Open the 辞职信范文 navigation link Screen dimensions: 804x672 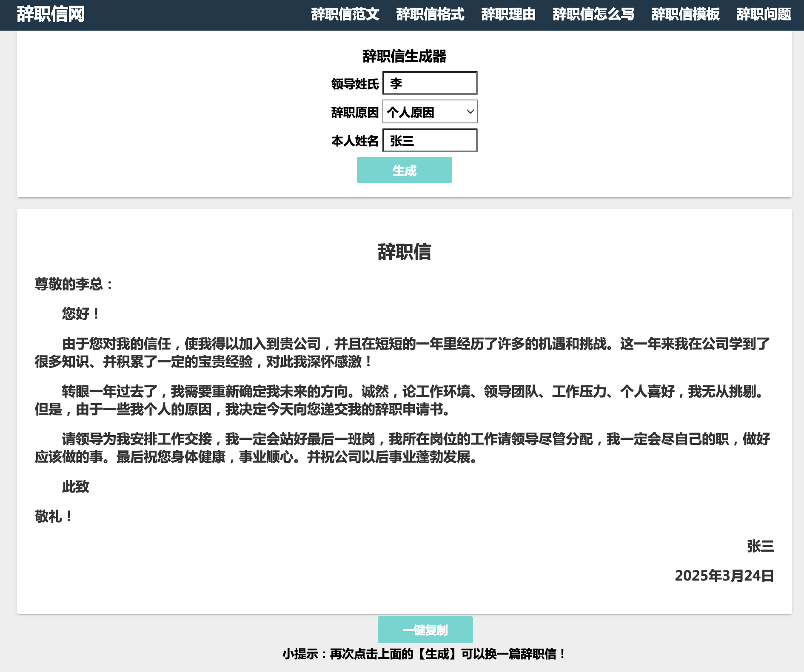pos(345,14)
